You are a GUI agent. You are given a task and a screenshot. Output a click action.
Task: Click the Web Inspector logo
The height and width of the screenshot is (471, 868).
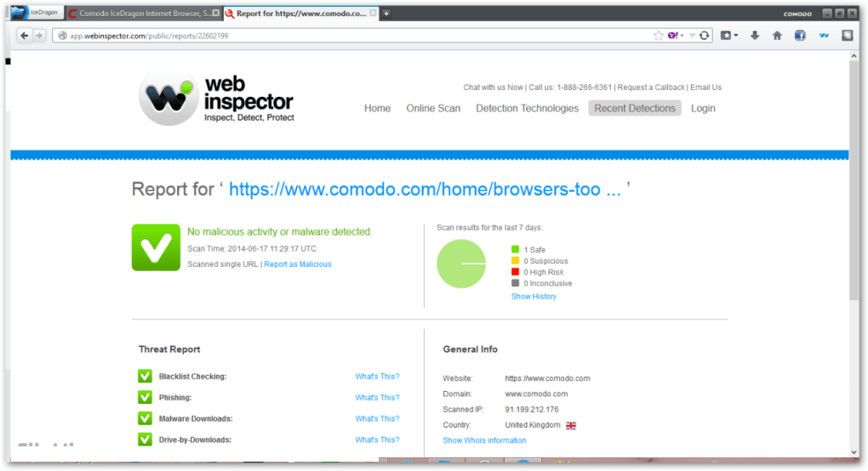click(x=216, y=97)
